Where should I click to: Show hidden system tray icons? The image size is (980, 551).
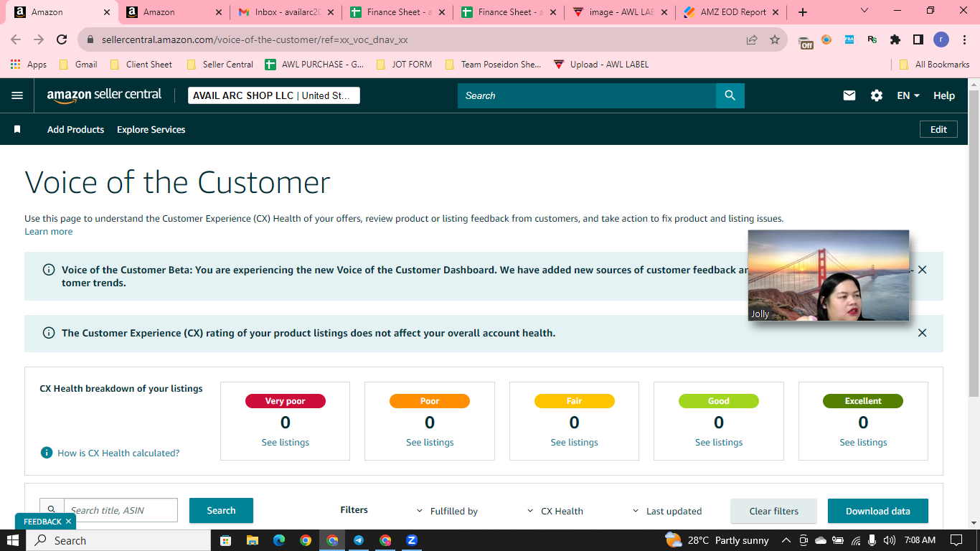tap(786, 540)
